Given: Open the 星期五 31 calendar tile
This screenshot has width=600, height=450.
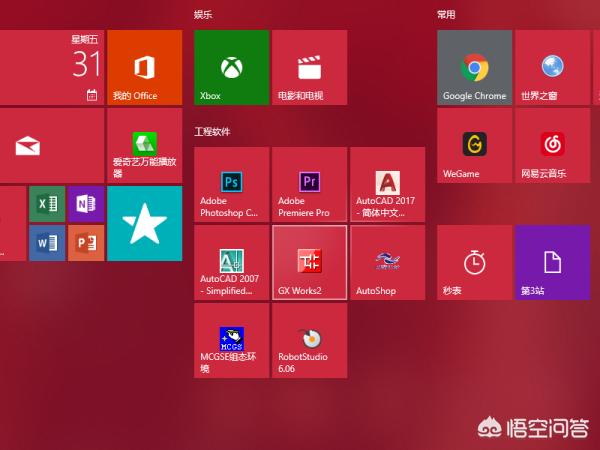Looking at the screenshot, I should tap(50, 67).
